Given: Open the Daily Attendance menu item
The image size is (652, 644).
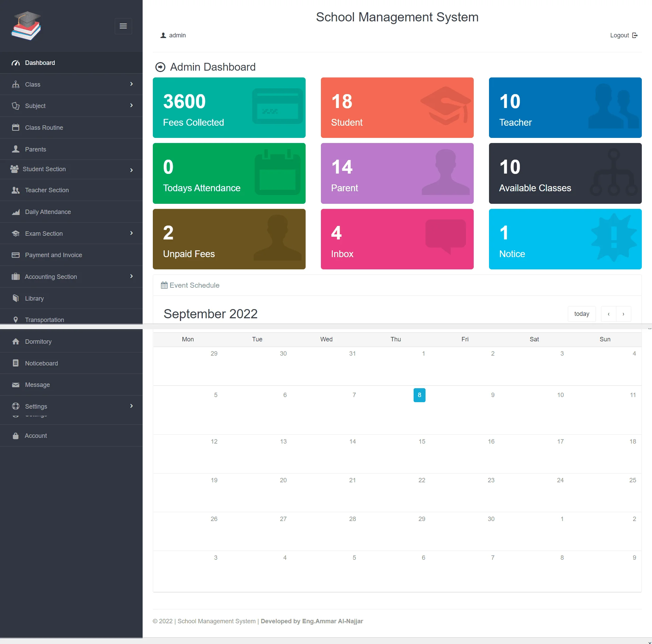Looking at the screenshot, I should point(48,212).
